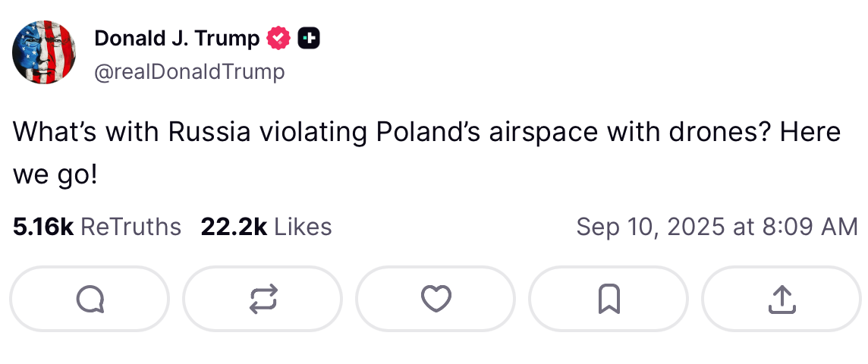View the 22.2k Likes list
The image size is (868, 364).
pos(266,227)
